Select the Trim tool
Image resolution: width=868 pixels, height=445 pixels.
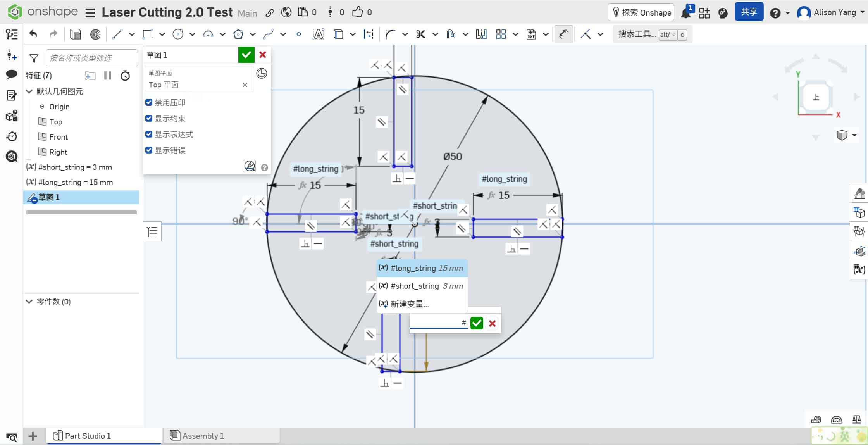click(421, 34)
